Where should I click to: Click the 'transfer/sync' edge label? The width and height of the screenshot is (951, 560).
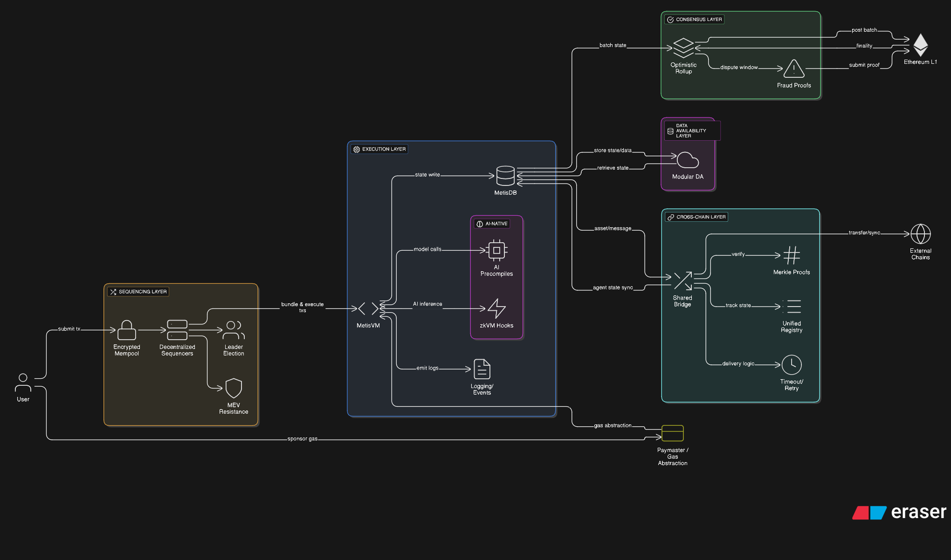864,232
